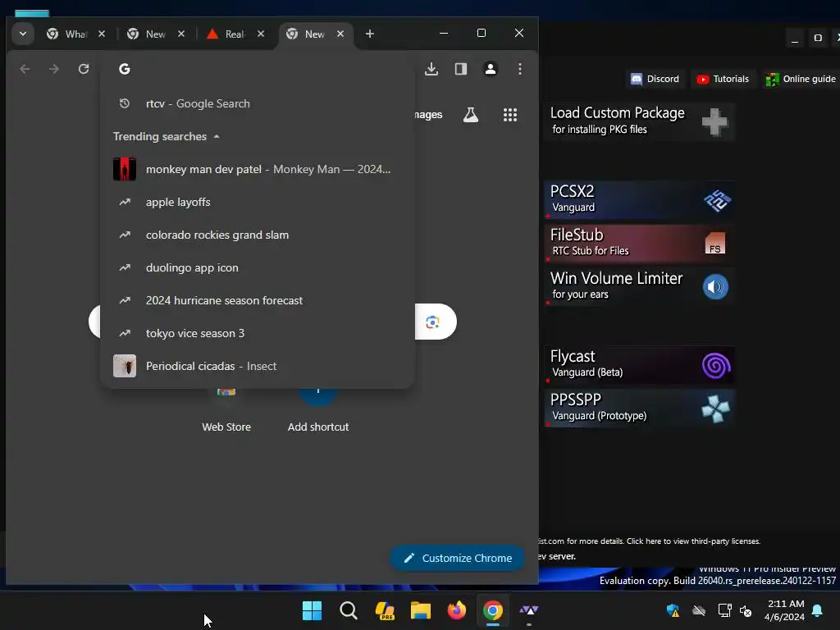Viewport: 840px width, 630px height.
Task: Launch FileStub RTC Stub for Files
Action: coord(638,243)
